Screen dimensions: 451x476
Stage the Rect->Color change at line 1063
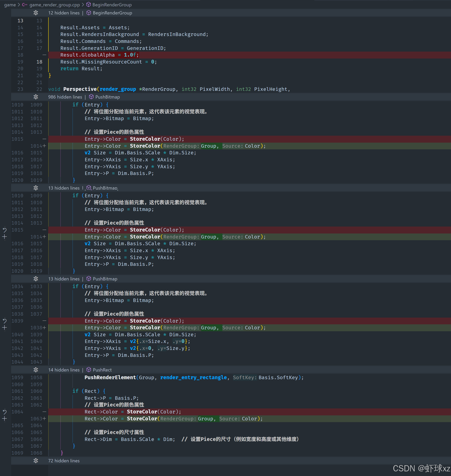[5, 419]
